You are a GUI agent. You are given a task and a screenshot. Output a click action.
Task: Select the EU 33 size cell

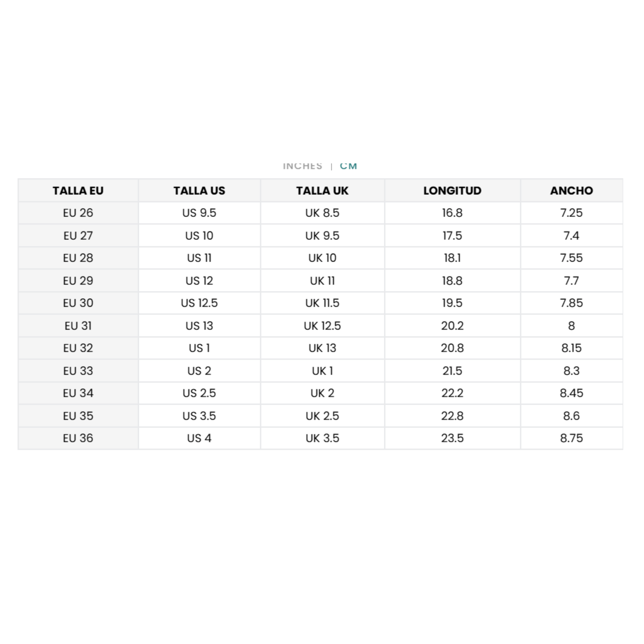78,371
